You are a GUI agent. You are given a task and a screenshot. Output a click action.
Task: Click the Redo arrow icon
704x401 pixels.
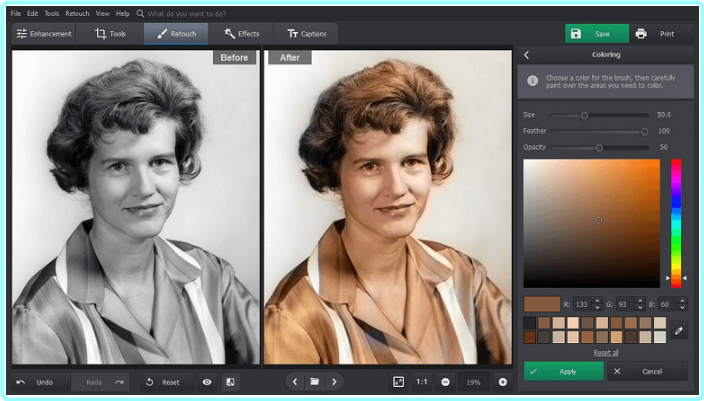[119, 382]
